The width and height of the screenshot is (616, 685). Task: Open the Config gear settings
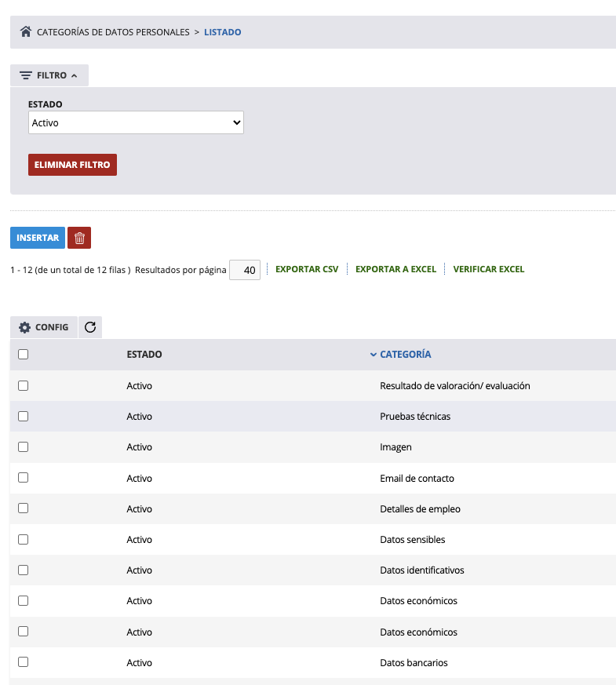coord(44,327)
